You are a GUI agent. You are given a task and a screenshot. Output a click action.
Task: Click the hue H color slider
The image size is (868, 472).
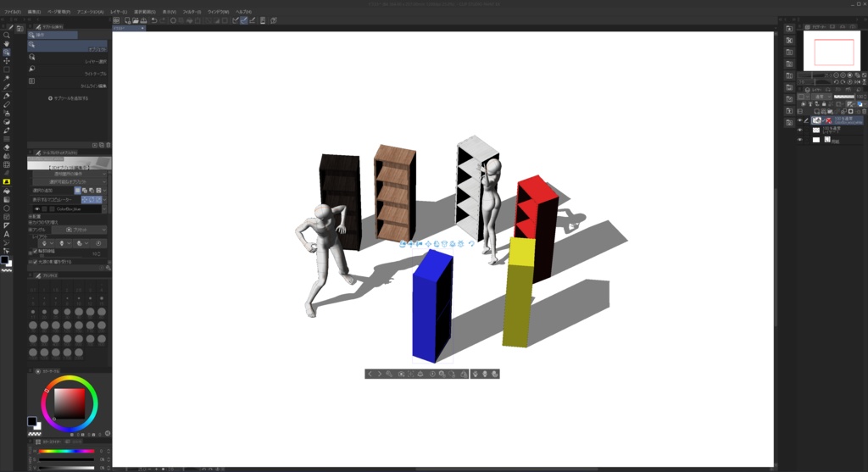[66, 451]
